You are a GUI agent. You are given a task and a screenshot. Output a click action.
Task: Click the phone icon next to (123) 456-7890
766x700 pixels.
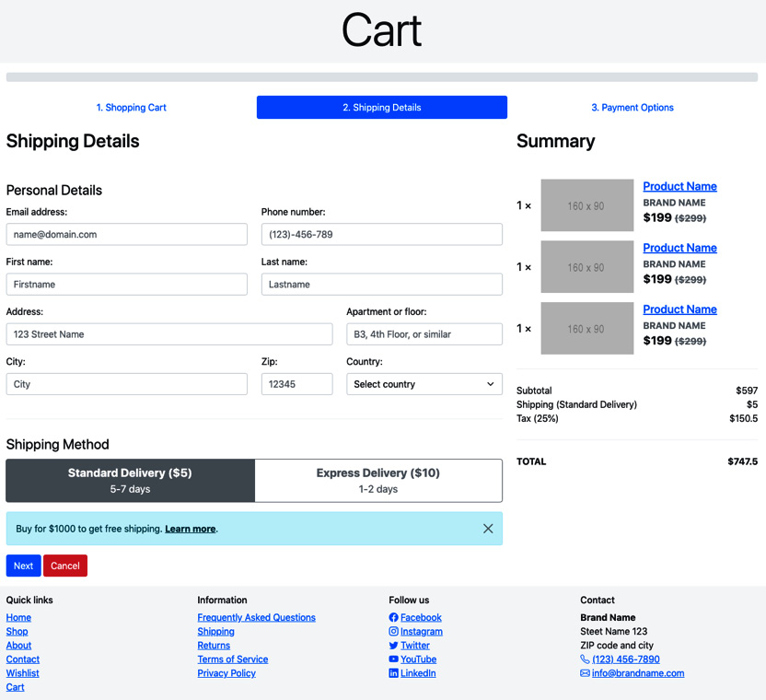click(586, 659)
